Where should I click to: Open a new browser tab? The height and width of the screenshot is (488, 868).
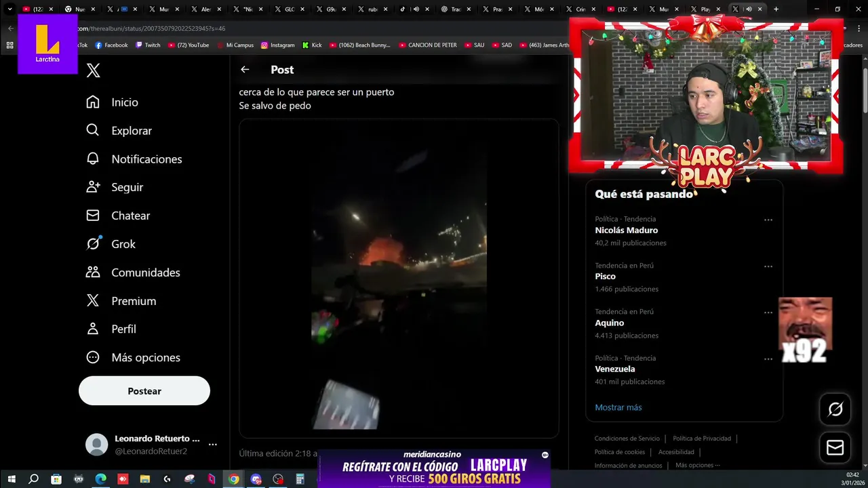coord(776,9)
